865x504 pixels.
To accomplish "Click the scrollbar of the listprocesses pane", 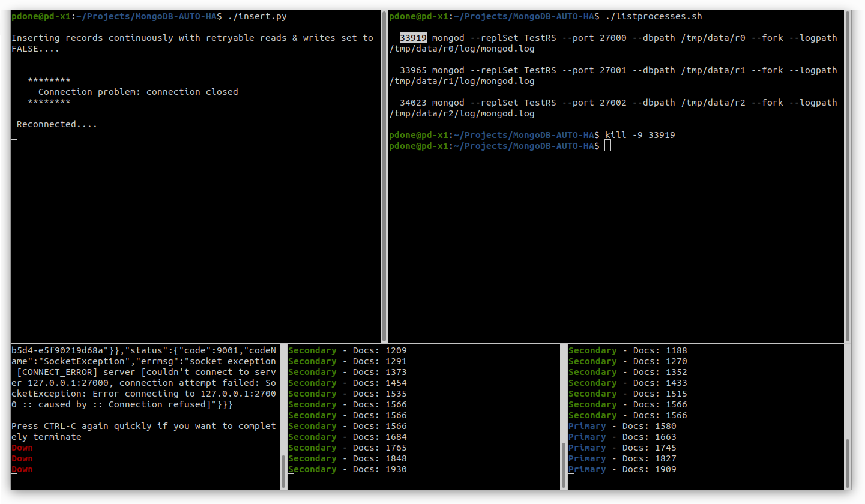I will [x=848, y=176].
